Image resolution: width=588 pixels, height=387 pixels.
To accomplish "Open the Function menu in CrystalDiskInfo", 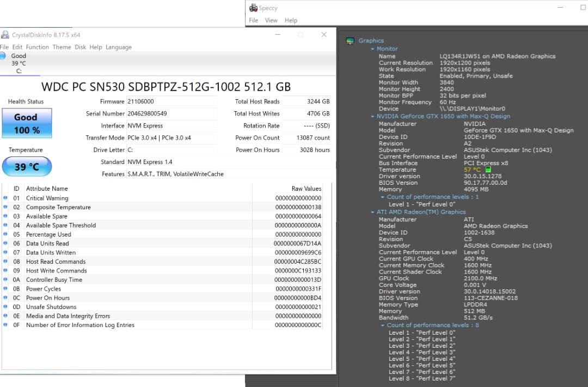I will (38, 47).
